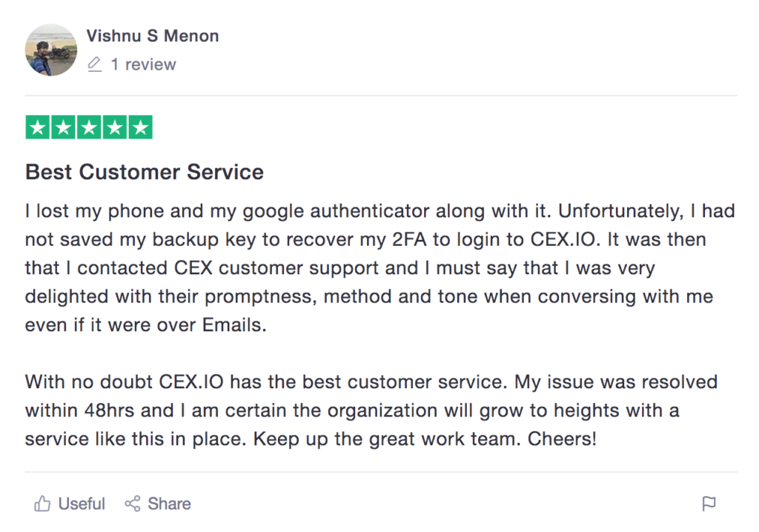759x532 pixels.
Task: Open the '1 review' count link
Action: click(x=143, y=64)
